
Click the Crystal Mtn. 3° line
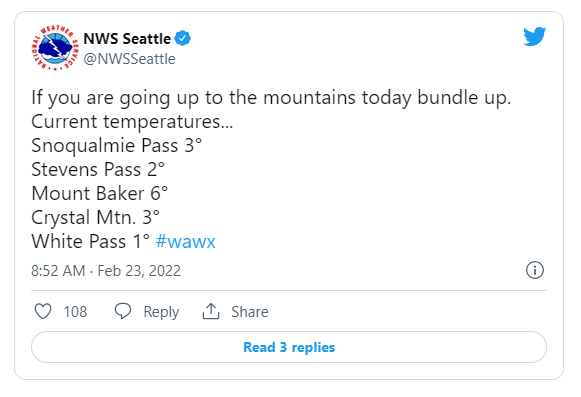tap(96, 218)
